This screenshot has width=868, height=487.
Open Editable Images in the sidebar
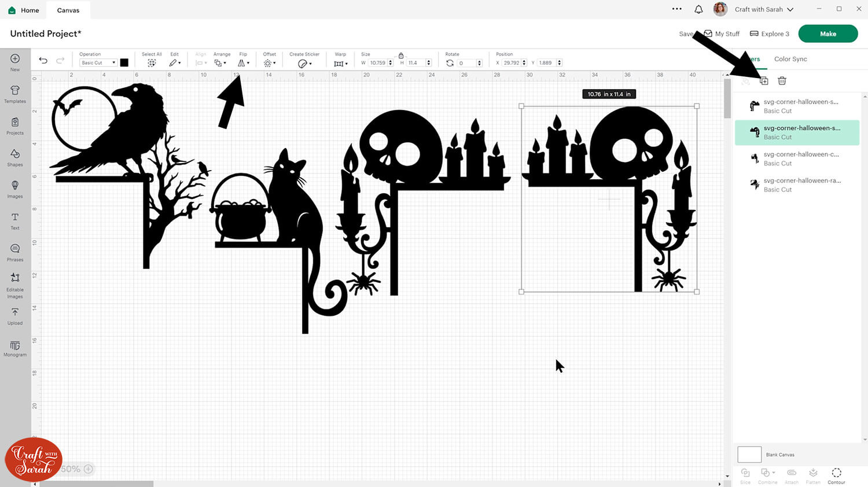click(x=15, y=286)
